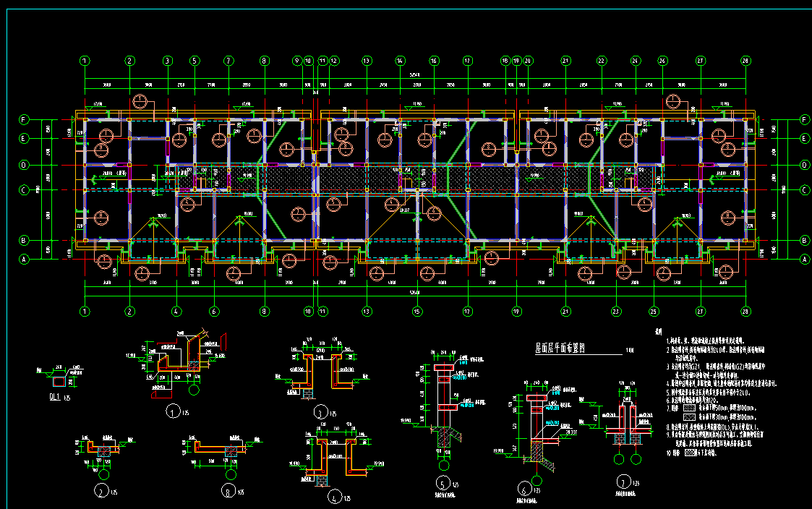Viewport: 812px width, 509px height.
Task: Click axis bubble D at right end
Action: [x=804, y=165]
